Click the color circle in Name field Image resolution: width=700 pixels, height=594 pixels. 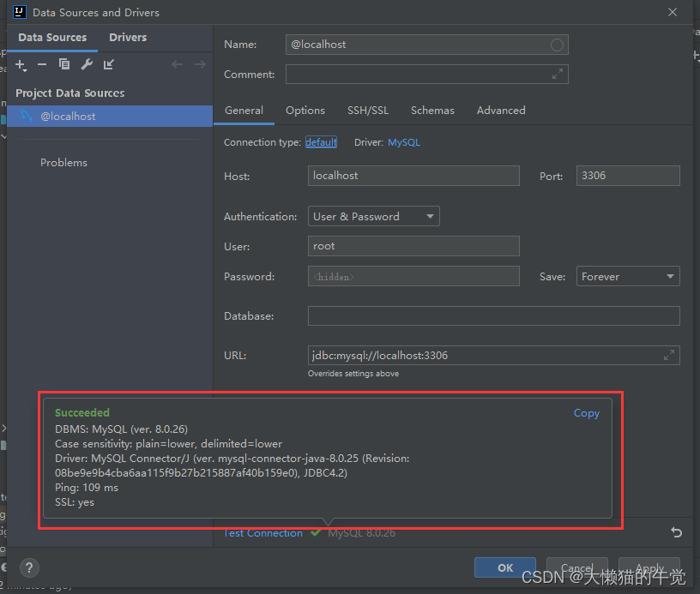point(557,45)
